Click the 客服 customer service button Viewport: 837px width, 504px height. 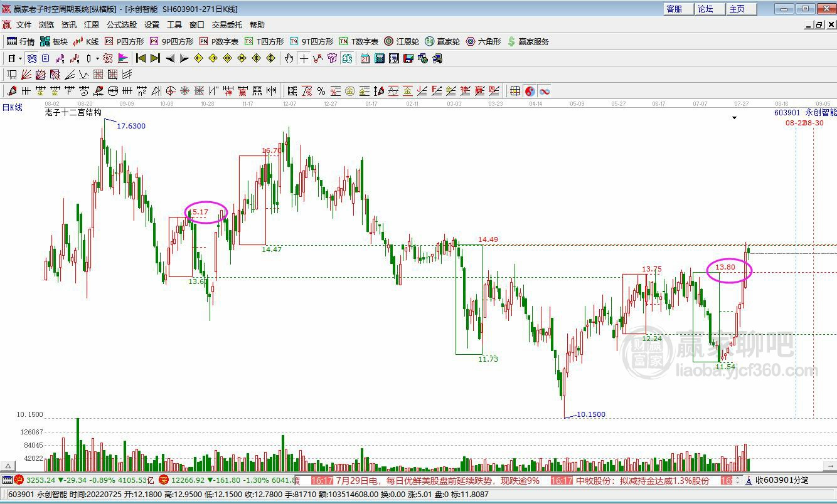pos(678,9)
